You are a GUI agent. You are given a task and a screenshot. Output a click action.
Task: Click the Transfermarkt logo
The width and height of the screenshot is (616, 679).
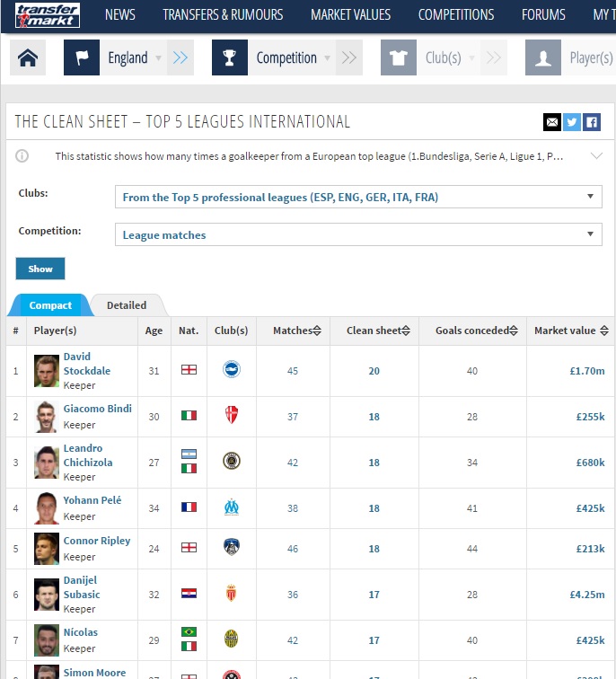point(48,15)
